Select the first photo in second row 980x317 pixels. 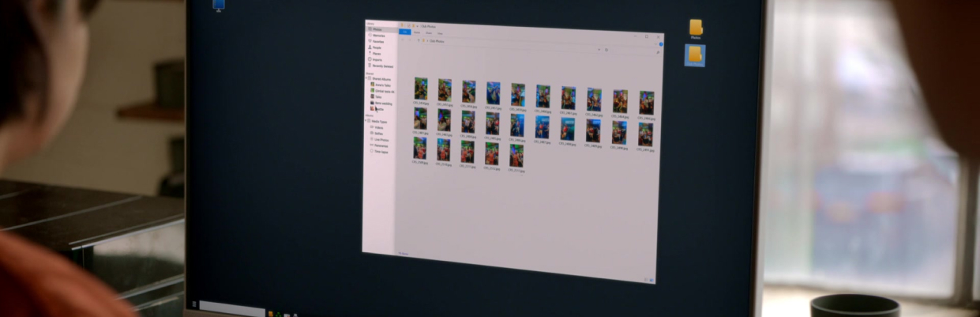click(x=420, y=119)
